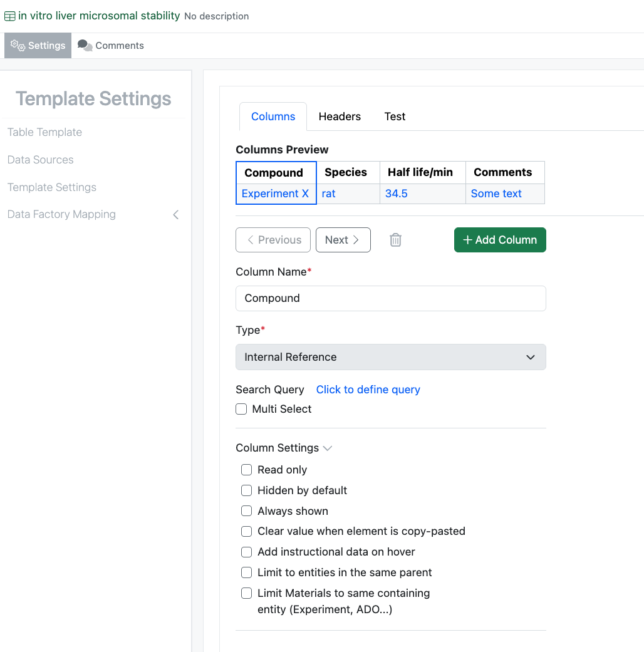Check the Read only option
The height and width of the screenshot is (652, 644).
(247, 470)
